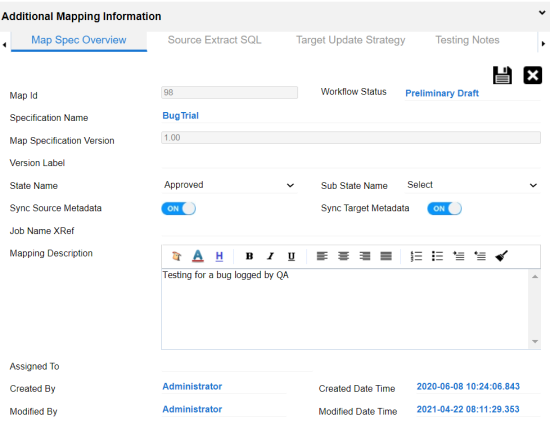Toggle Sync Target Metadata switch

click(444, 209)
